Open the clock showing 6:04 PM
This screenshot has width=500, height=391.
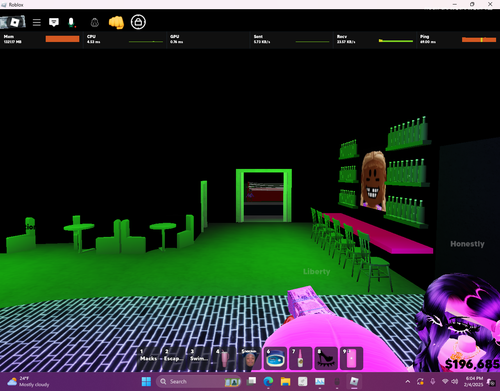click(x=473, y=382)
